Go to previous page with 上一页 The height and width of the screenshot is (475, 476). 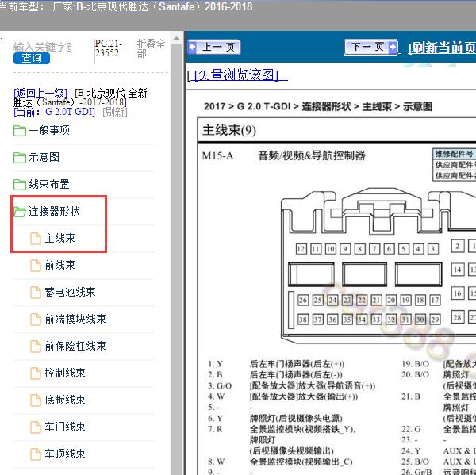pos(214,47)
